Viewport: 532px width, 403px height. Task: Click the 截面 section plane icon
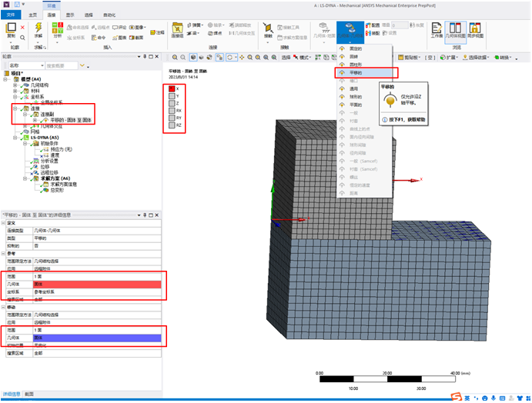pos(132,38)
